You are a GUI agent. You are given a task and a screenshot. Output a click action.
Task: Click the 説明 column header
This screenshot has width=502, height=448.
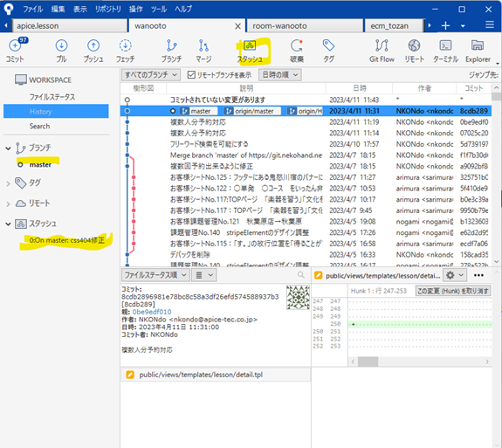246,88
